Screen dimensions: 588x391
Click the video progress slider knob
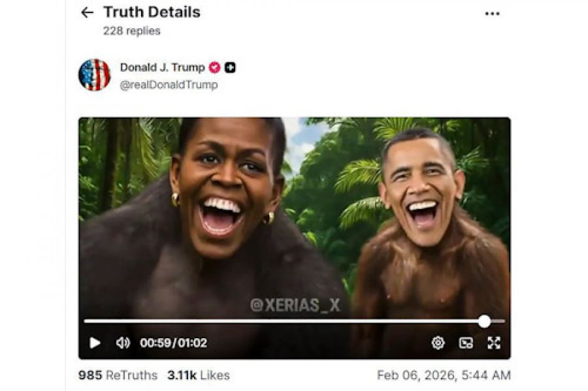[x=485, y=321]
